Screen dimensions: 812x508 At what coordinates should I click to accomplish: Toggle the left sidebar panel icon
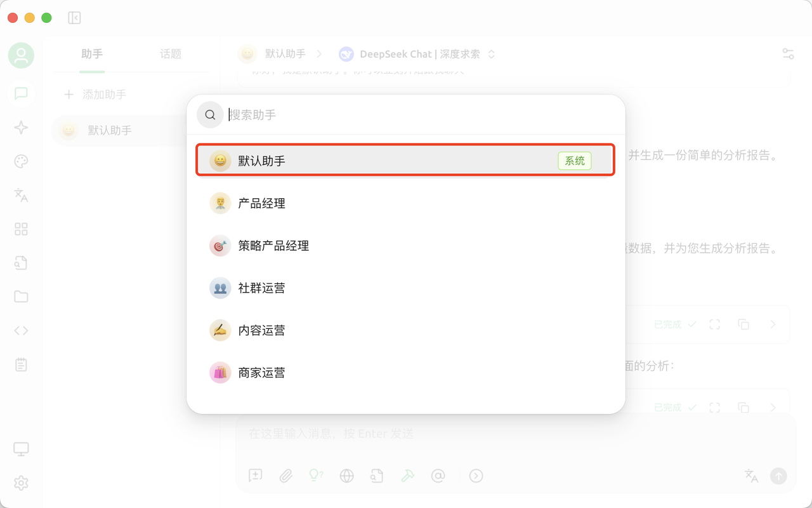tap(74, 18)
